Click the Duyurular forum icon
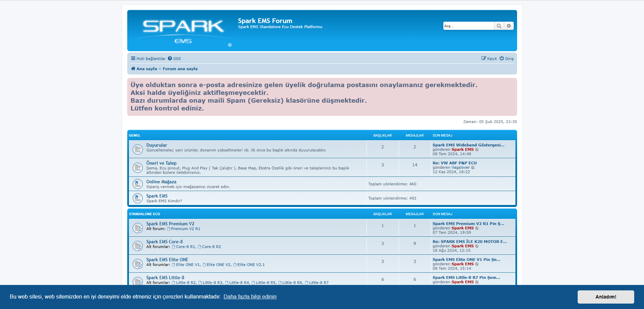644x309 pixels. coord(137,149)
